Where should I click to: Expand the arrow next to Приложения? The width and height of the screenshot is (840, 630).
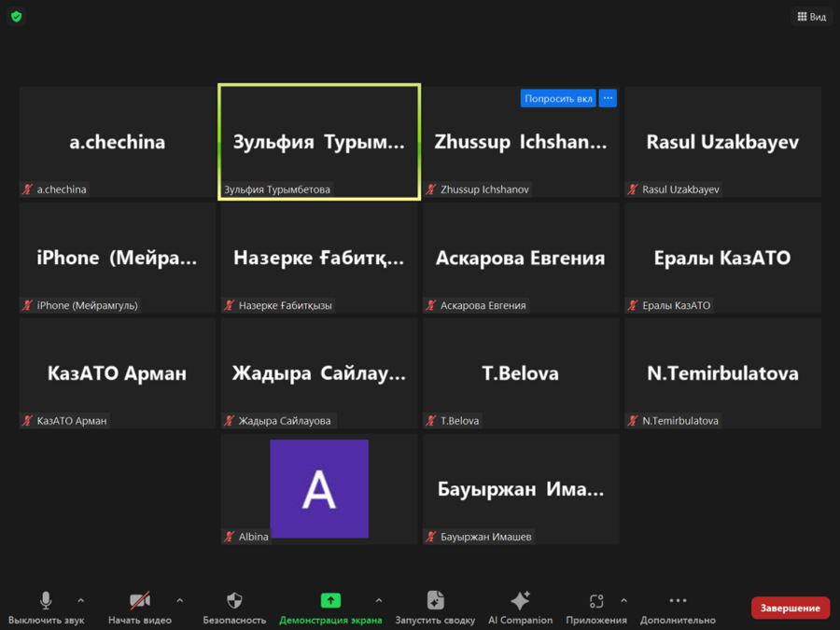[x=623, y=600]
